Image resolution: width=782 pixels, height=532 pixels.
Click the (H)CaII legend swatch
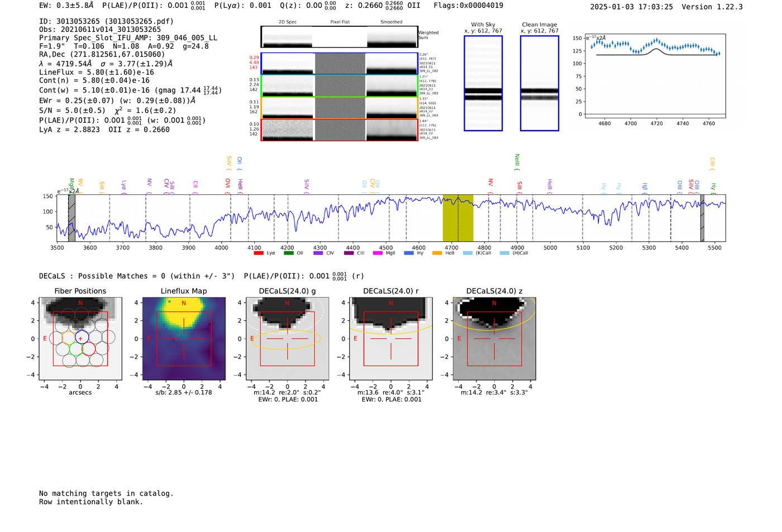[x=504, y=253]
